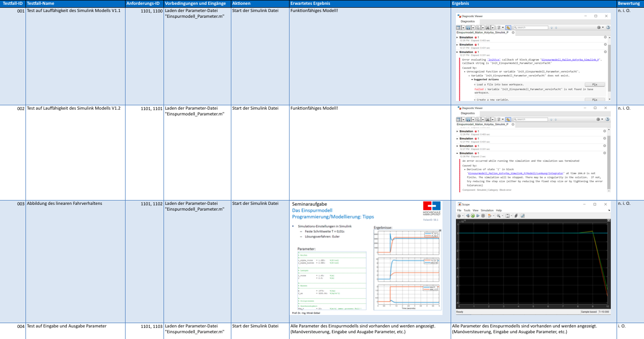Toggle highlight button in upper Diagnostic Viewer toolbar
644x339 pixels.
(x=508, y=27)
